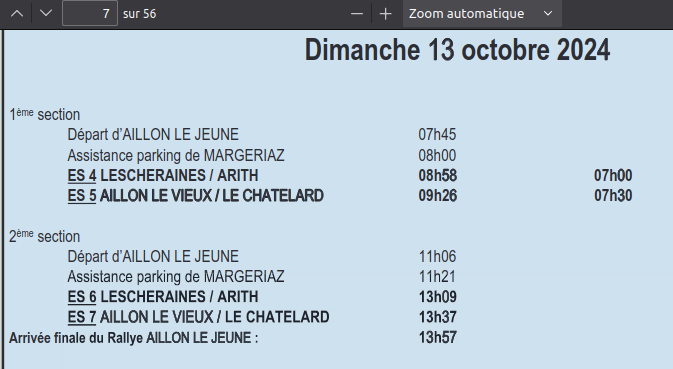Click the sur 56 page count label
This screenshot has width=673, height=369.
pos(139,14)
